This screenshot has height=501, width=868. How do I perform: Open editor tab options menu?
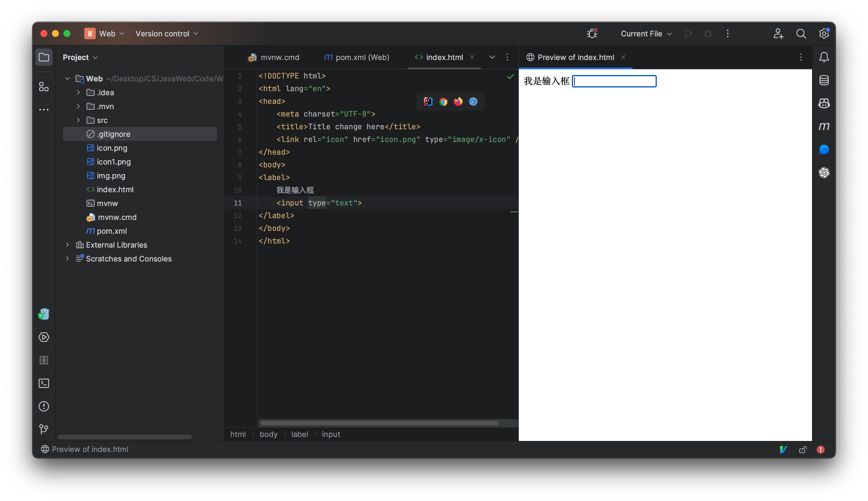[507, 57]
